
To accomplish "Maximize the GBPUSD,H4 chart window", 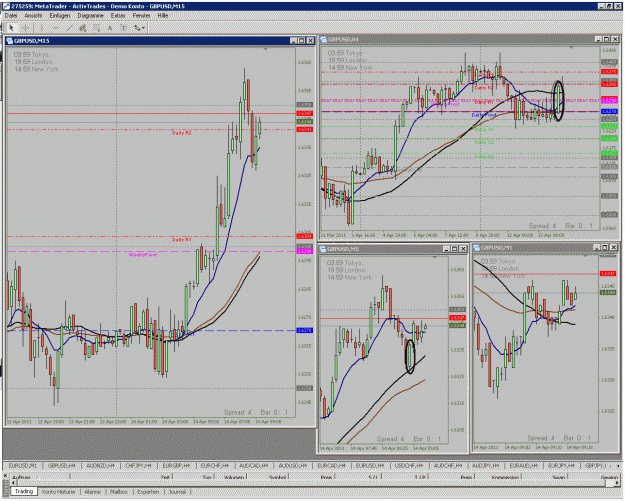I will click(607, 39).
